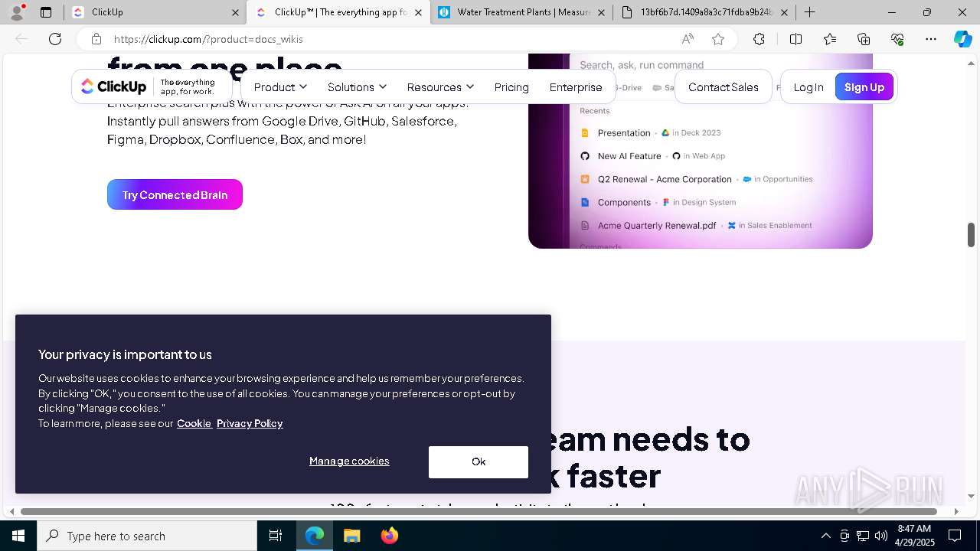Refresh the page with reload icon
Image resolution: width=980 pixels, height=551 pixels.
tap(55, 39)
